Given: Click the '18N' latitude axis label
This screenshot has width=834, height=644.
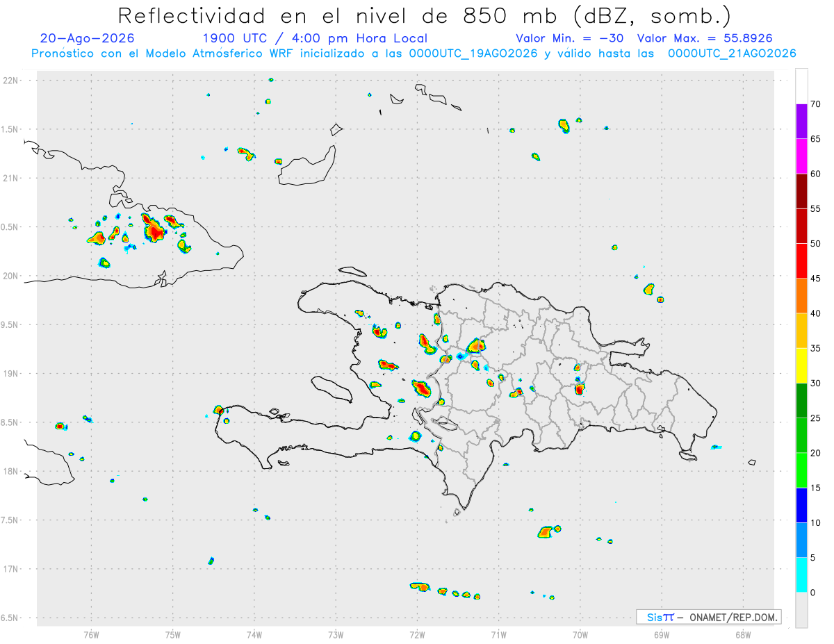Looking at the screenshot, I should [x=11, y=472].
